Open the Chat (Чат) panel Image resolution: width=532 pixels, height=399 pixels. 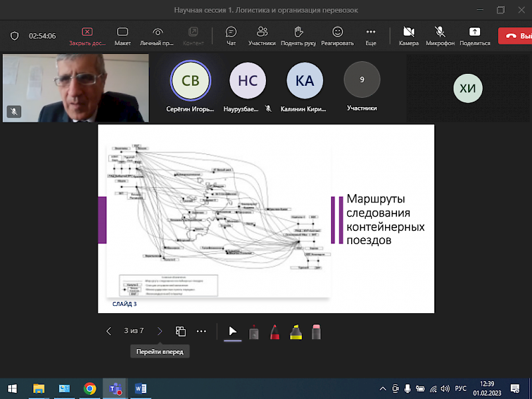pos(231,35)
